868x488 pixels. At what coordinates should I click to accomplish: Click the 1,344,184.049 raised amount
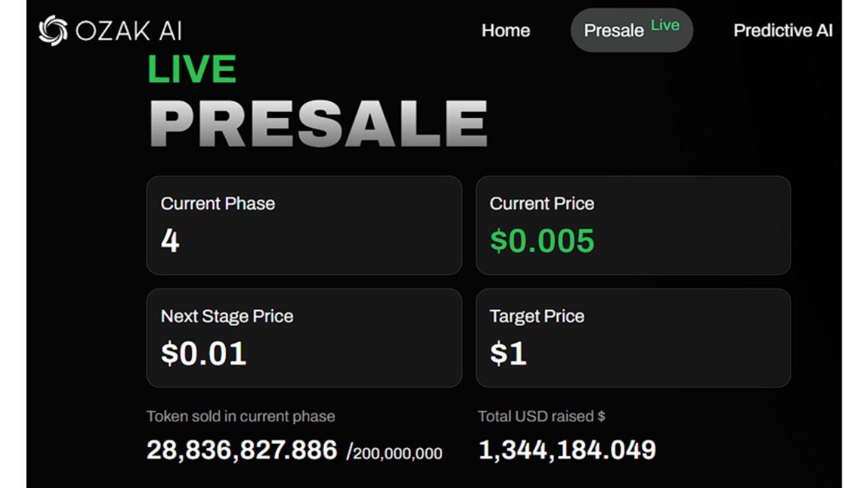click(x=567, y=450)
